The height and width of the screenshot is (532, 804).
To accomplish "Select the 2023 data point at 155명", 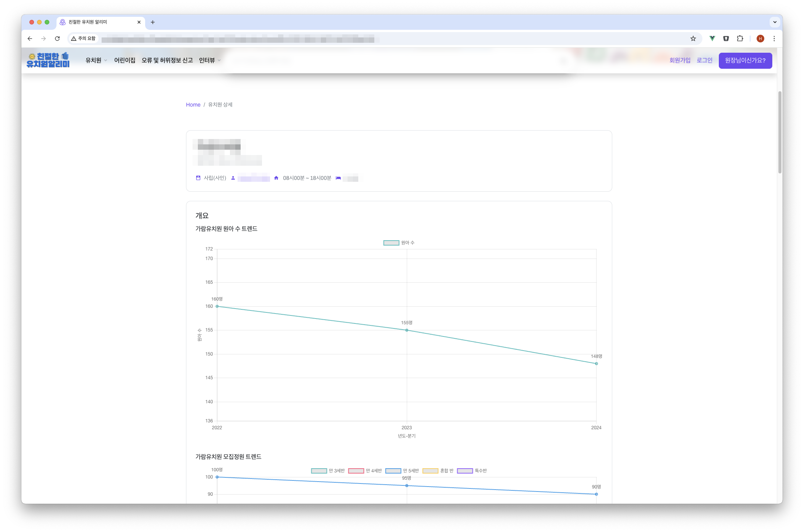I will tap(407, 330).
